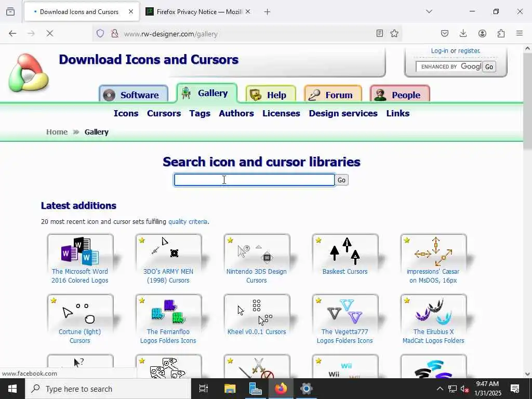Switch to Firefox Privacy Notice tab
The height and width of the screenshot is (399, 532).
198,12
